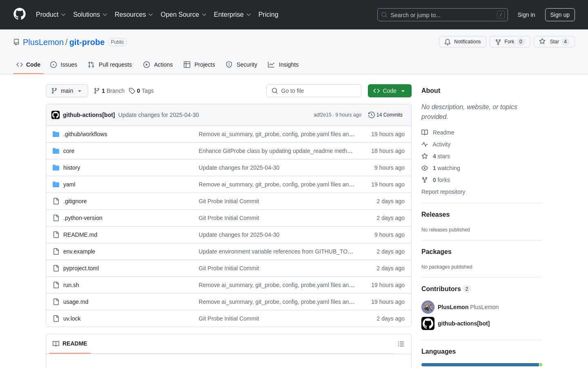Fork the repository with Fork button
The width and height of the screenshot is (588, 368).
pos(510,42)
